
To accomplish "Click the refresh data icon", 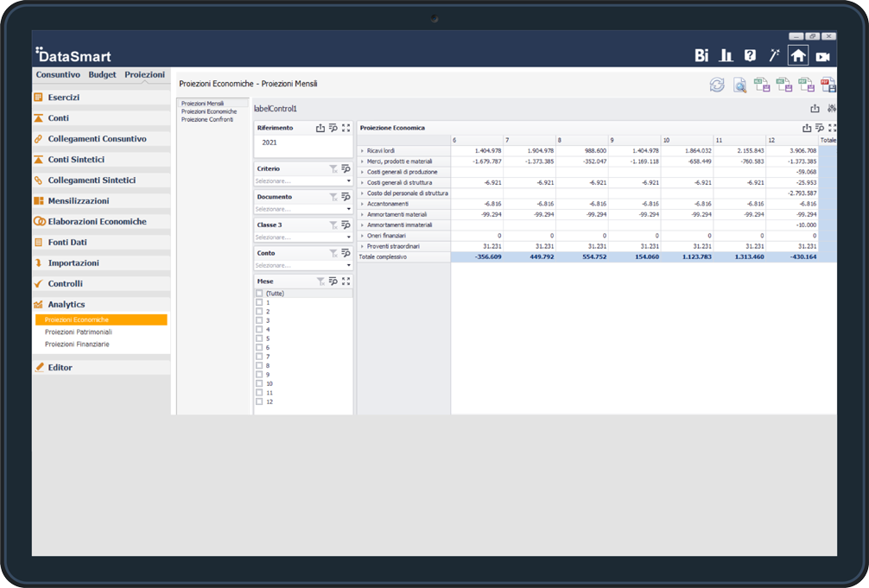I will tap(717, 85).
